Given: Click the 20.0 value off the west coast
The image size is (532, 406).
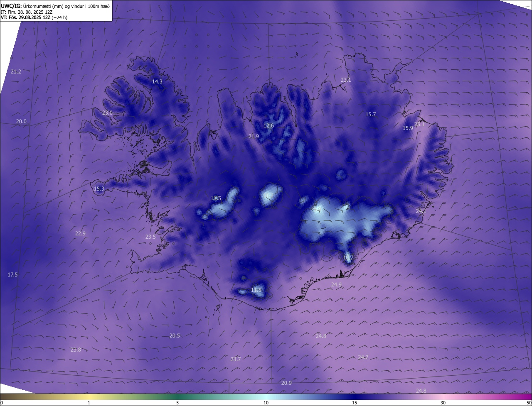Looking at the screenshot, I should [21, 122].
